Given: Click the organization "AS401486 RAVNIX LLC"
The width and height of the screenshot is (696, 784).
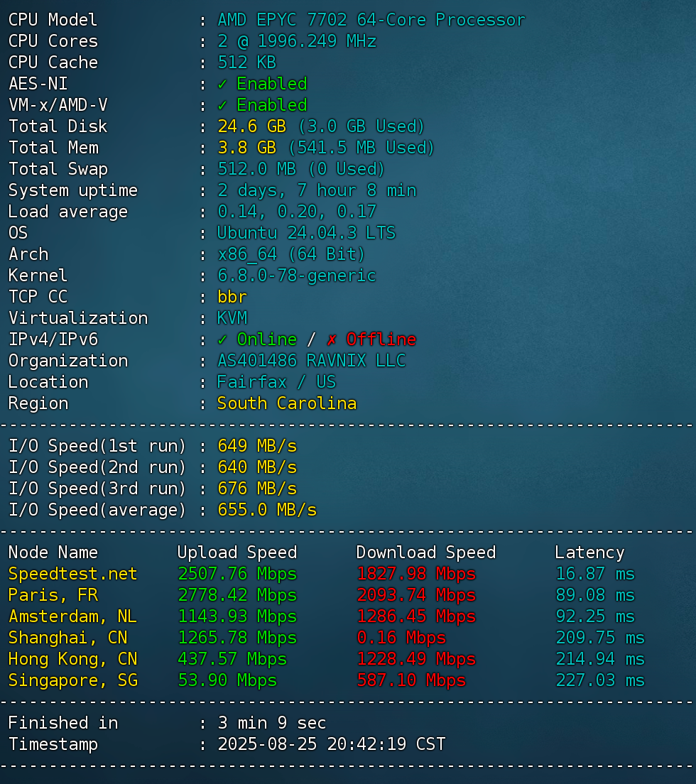Looking at the screenshot, I should 311,361.
